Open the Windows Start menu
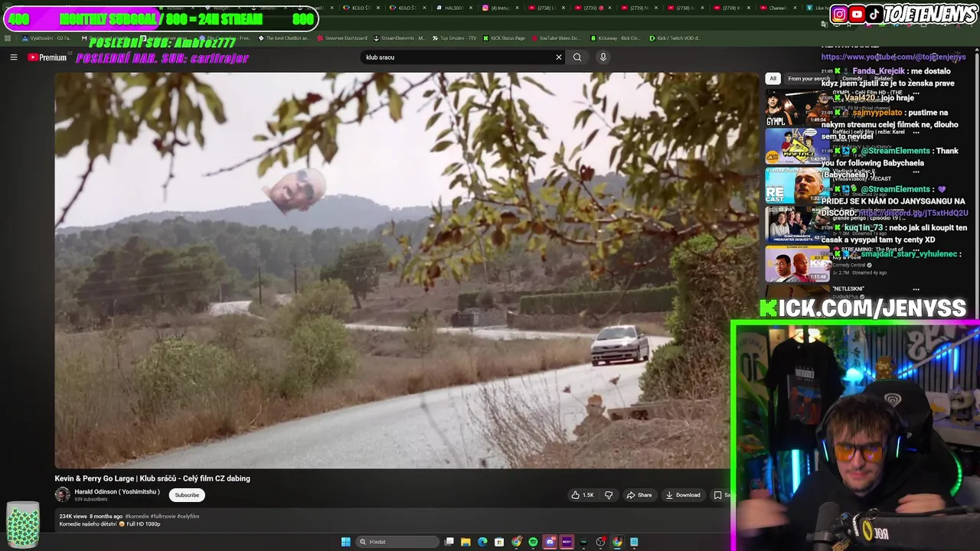This screenshot has height=551, width=980. (x=345, y=542)
